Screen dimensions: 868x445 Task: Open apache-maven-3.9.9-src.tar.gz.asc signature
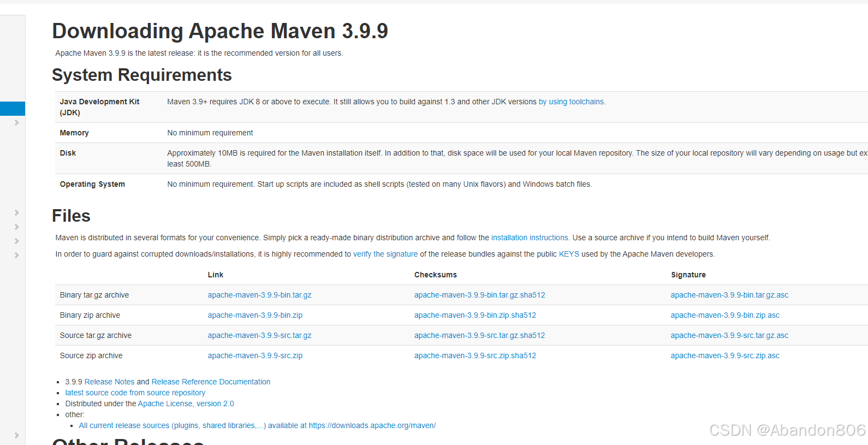pos(729,335)
